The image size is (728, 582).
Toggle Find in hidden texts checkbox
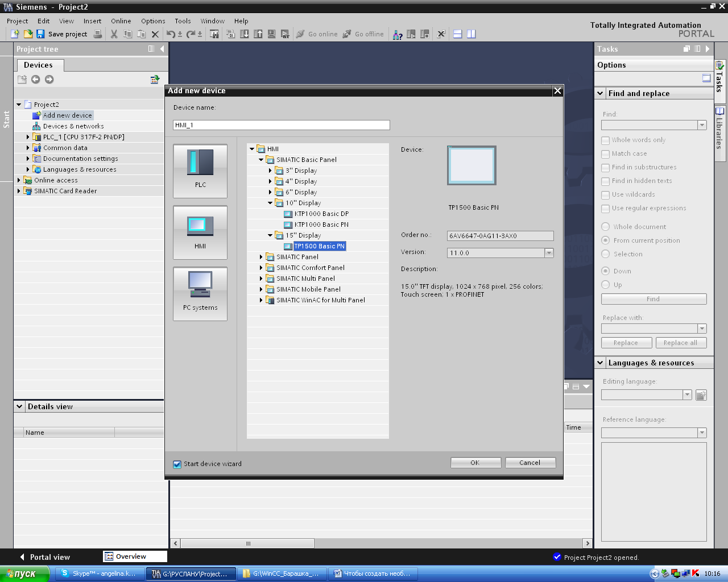coord(605,181)
